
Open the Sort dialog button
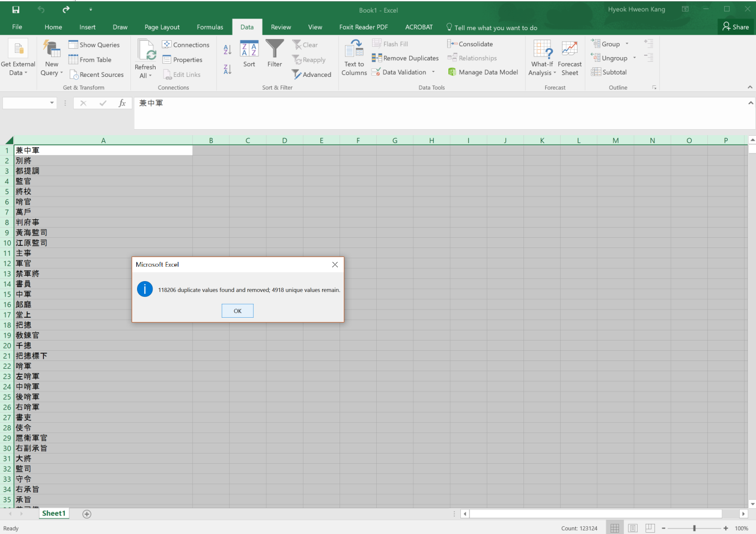coord(249,54)
